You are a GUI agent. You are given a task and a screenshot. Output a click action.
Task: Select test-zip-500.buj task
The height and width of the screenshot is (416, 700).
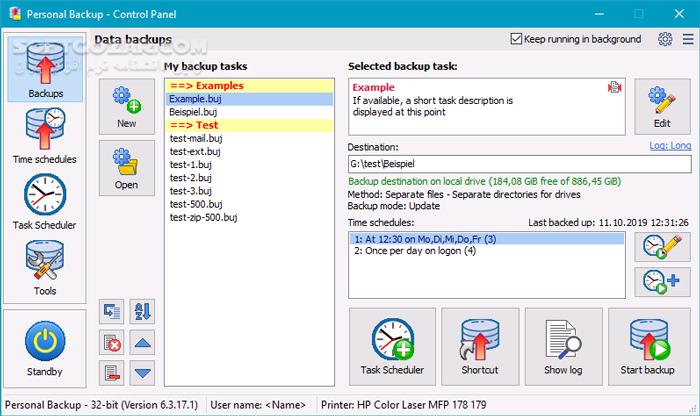coord(250,217)
